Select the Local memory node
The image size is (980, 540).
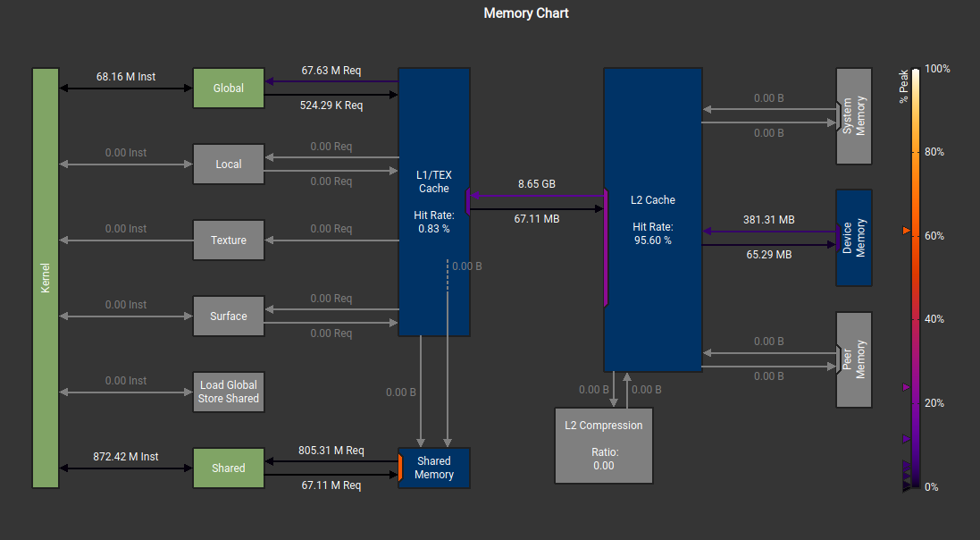pos(228,164)
